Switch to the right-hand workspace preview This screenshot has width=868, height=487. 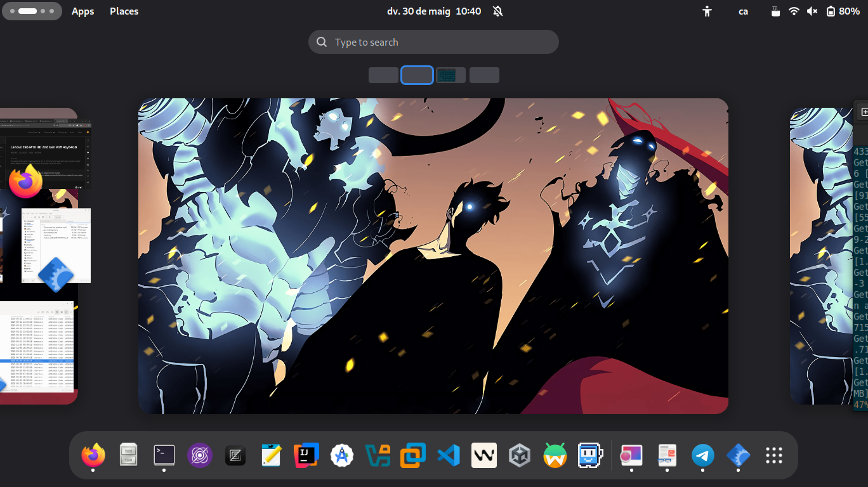click(x=829, y=256)
